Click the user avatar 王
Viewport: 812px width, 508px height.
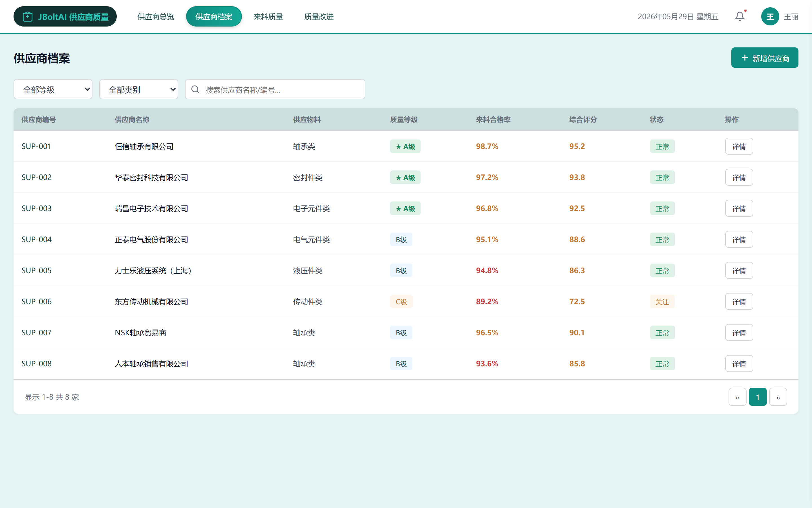pos(770,16)
